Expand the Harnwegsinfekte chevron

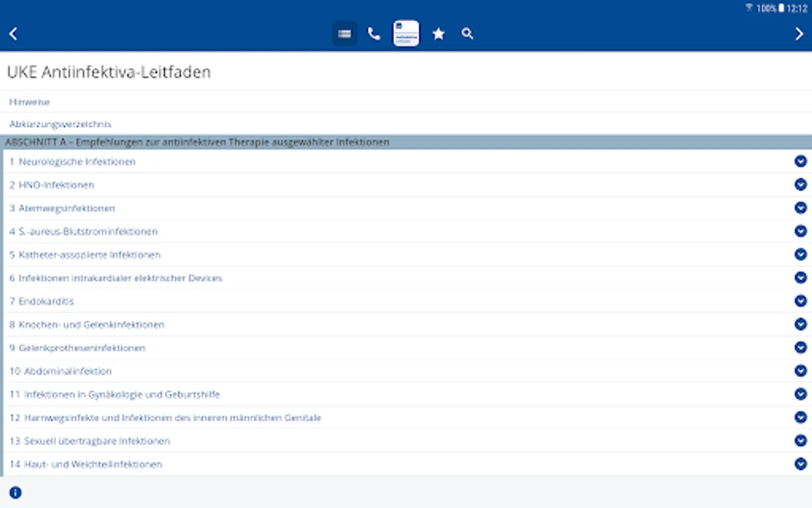tap(801, 417)
